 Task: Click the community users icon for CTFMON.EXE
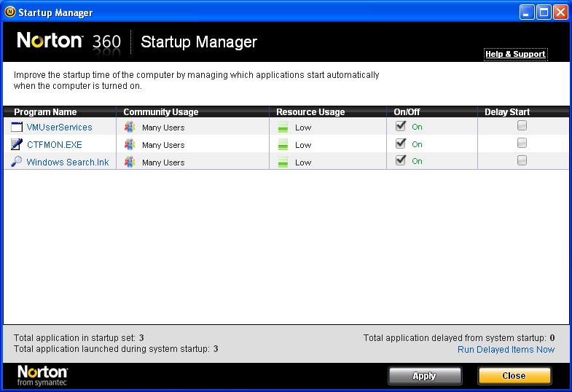click(130, 144)
